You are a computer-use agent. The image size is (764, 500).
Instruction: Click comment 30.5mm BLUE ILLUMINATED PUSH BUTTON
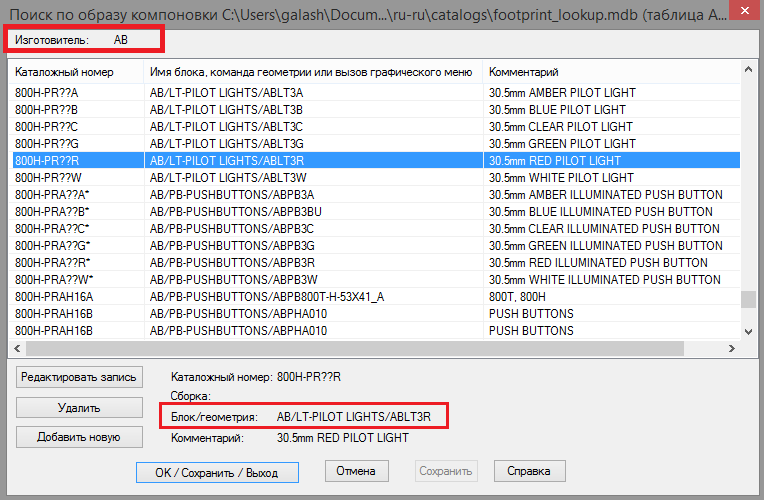click(x=601, y=212)
